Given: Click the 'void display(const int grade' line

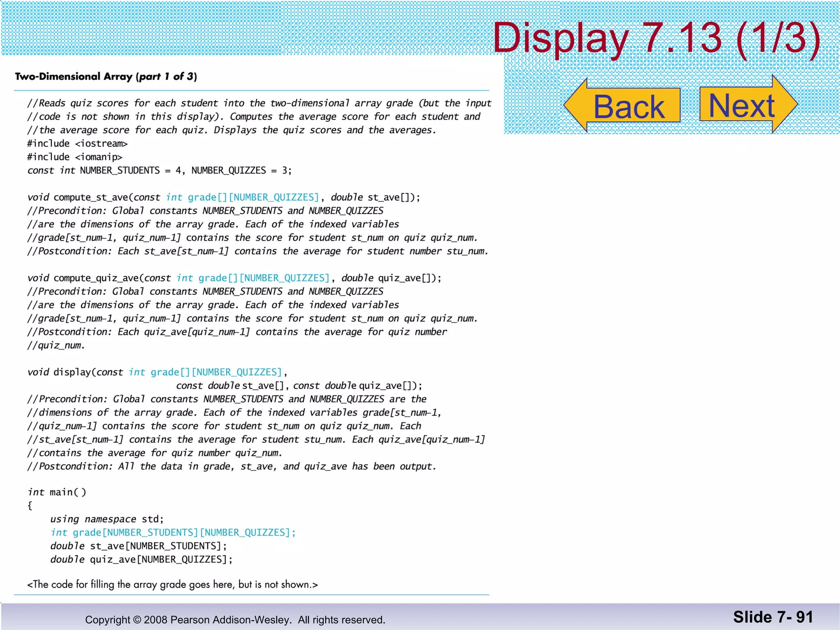Looking at the screenshot, I should tap(157, 372).
